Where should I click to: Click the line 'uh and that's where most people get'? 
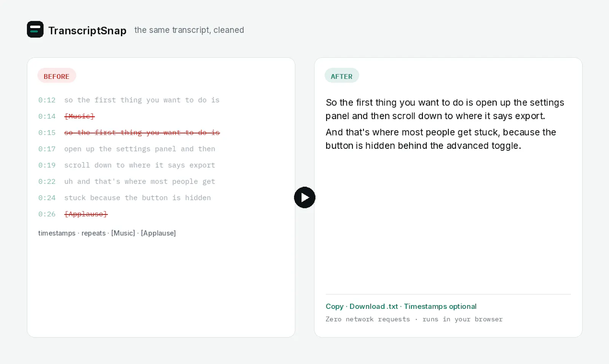point(140,181)
